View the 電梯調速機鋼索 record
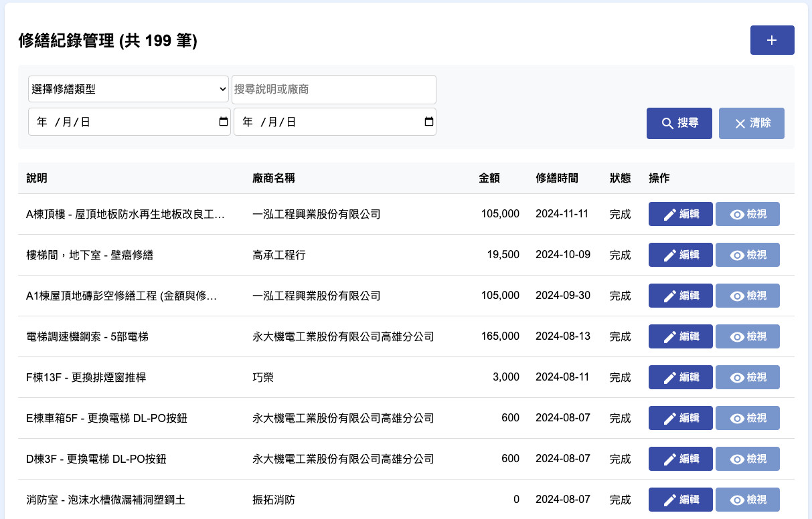Image resolution: width=812 pixels, height=519 pixels. click(x=748, y=336)
